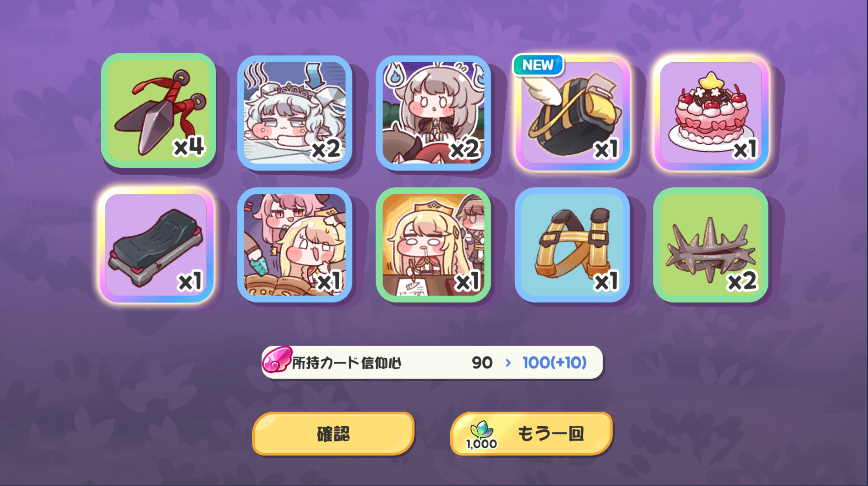Image resolution: width=868 pixels, height=486 pixels.
Task: Open the sleepy white-haired girl card
Action: point(295,113)
